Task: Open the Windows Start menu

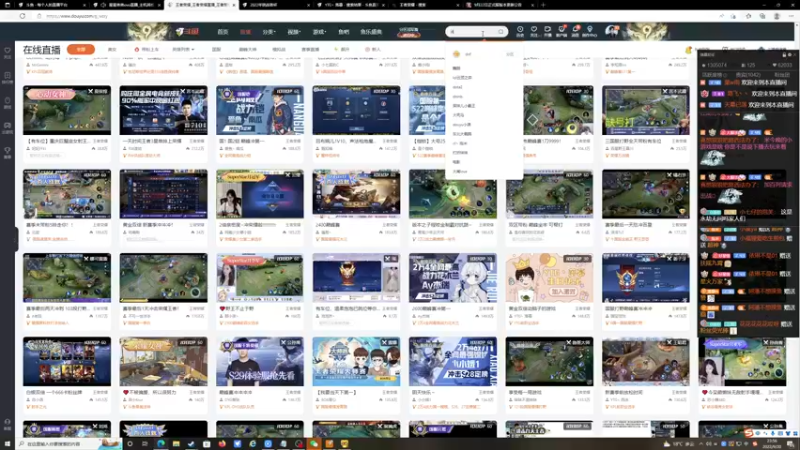Action: click(x=7, y=444)
